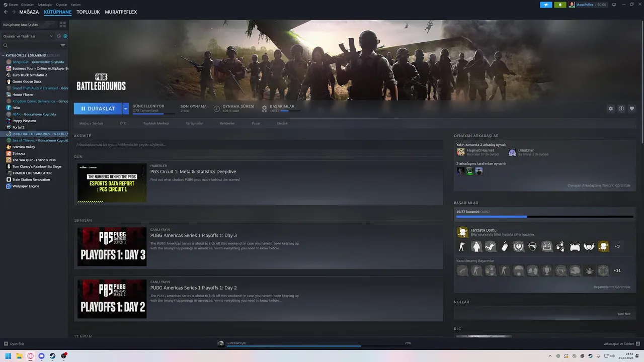
Task: Go to MAĞAZA tab
Action: click(29, 12)
